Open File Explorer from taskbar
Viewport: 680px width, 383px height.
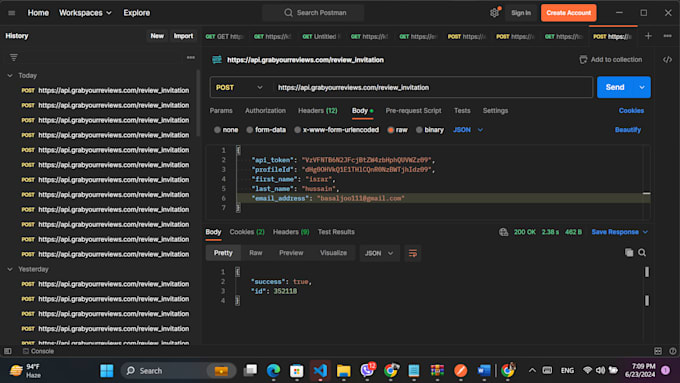pyautogui.click(x=343, y=371)
